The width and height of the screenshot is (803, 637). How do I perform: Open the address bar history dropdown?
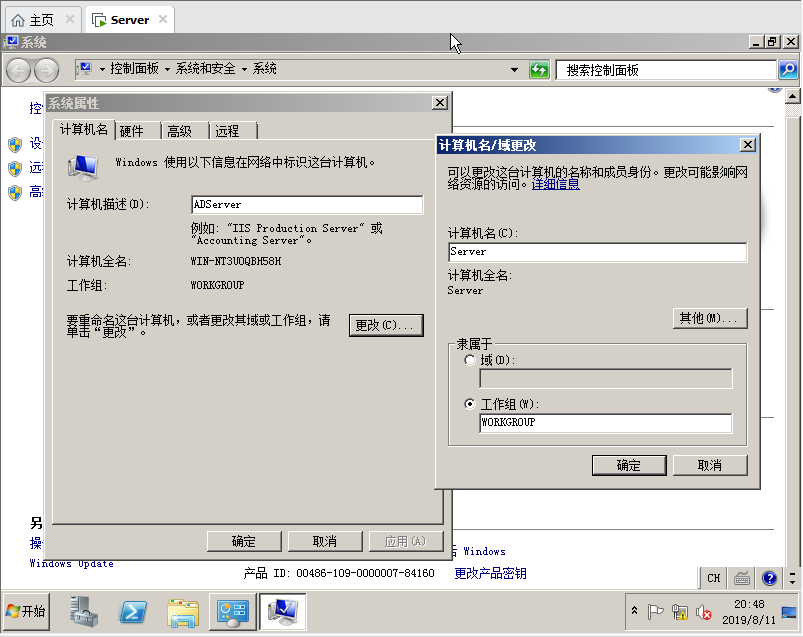(x=514, y=70)
